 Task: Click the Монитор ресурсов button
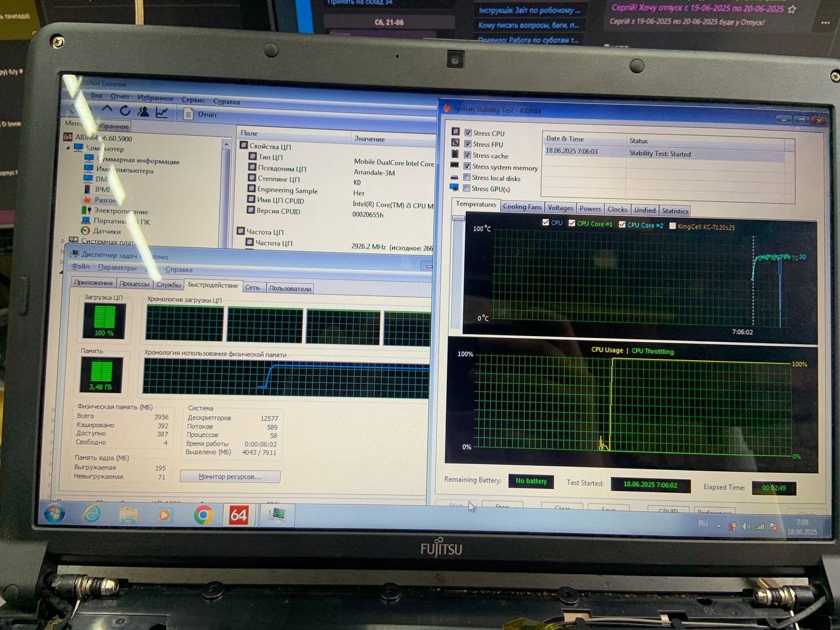click(x=230, y=476)
